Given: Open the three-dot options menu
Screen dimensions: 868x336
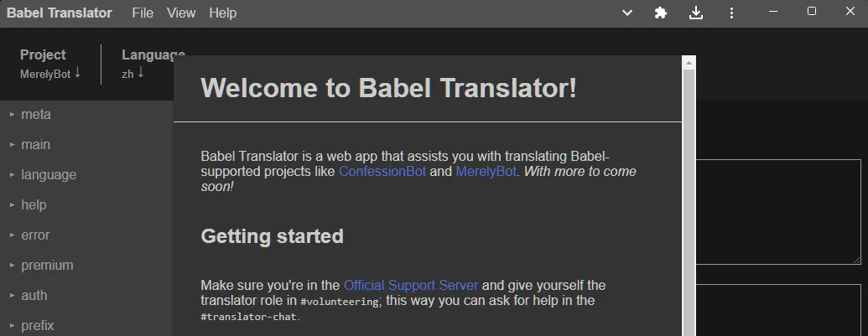Looking at the screenshot, I should point(731,13).
